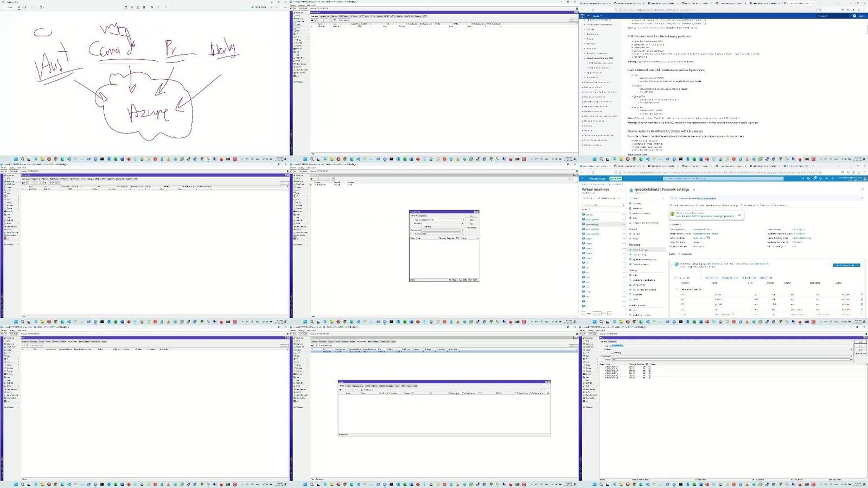
Task: Go back in the browser showing Azure portal
Action: pyautogui.click(x=583, y=172)
